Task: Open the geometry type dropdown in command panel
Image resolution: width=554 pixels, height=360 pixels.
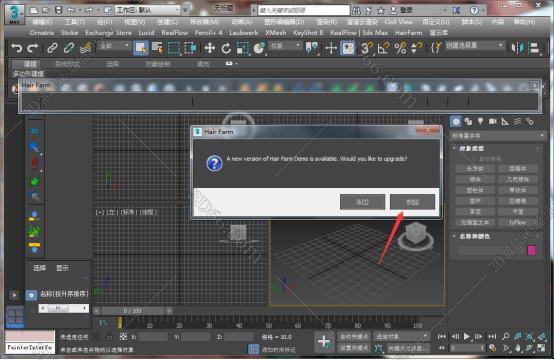Action: coord(498,135)
